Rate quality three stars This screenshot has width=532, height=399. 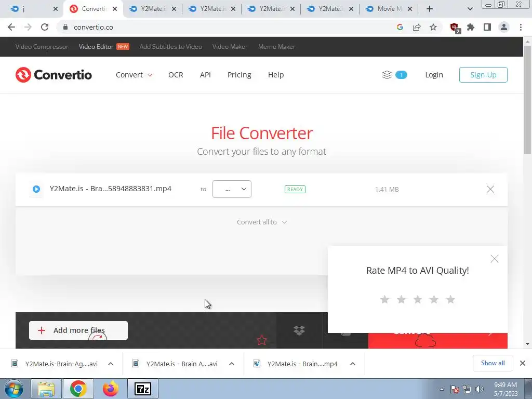(x=418, y=299)
